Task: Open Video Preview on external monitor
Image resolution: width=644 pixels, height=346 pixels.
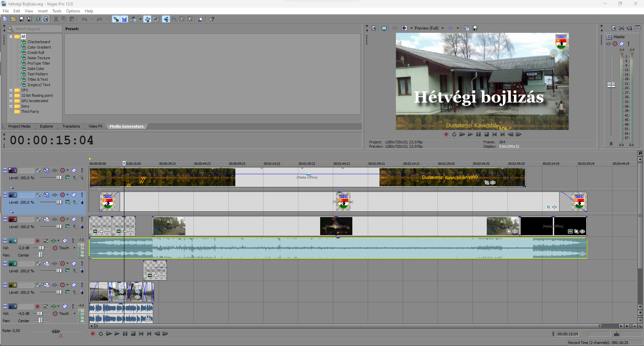Action: [384, 28]
